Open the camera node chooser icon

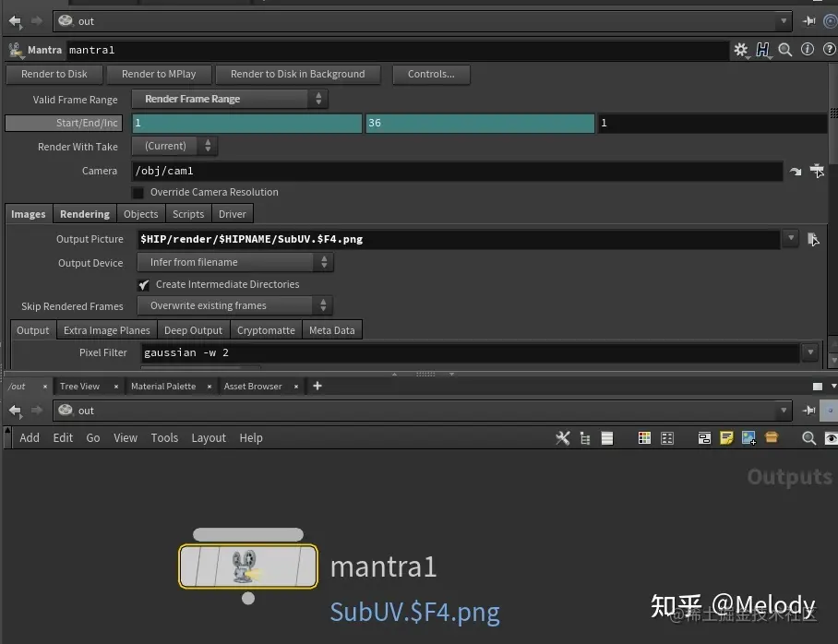tap(817, 171)
